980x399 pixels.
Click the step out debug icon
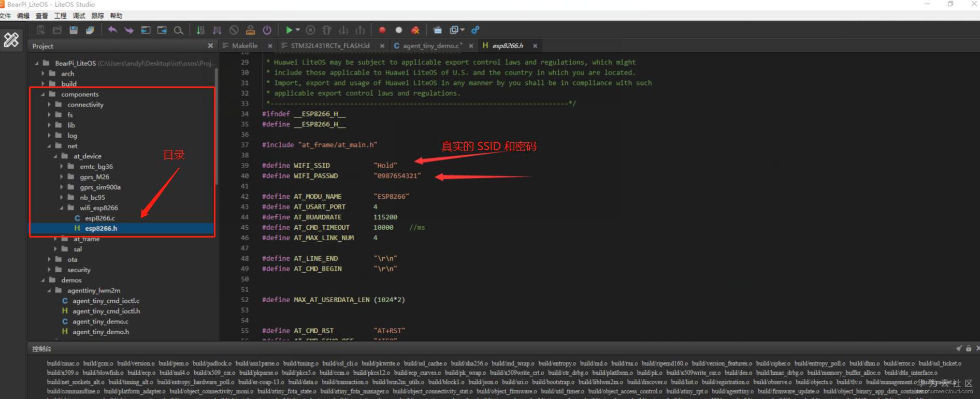click(360, 30)
